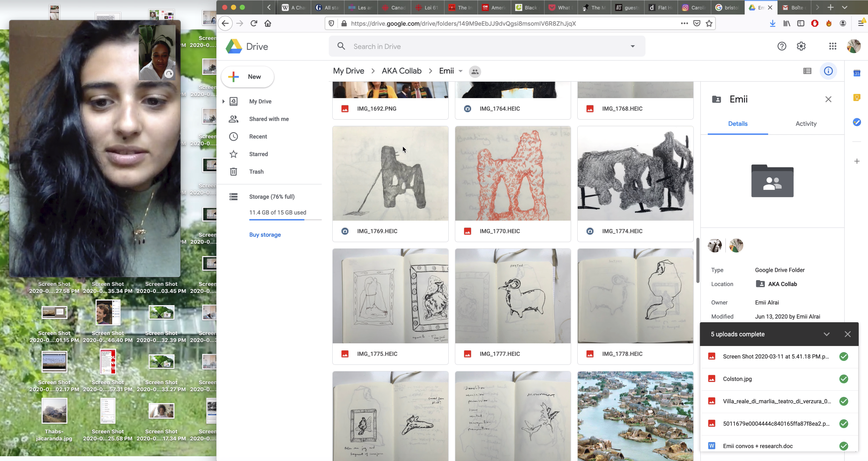The image size is (868, 461).
Task: Click the New button
Action: click(248, 77)
